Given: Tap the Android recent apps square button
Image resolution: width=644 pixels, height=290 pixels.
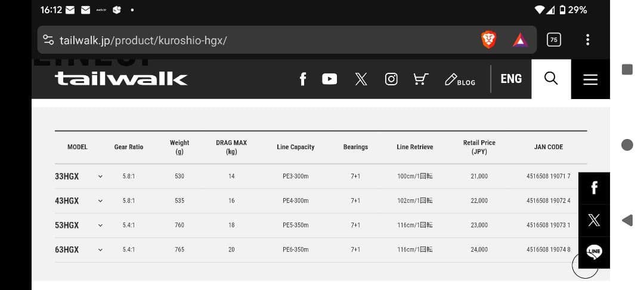Looking at the screenshot, I should pyautogui.click(x=627, y=69).
